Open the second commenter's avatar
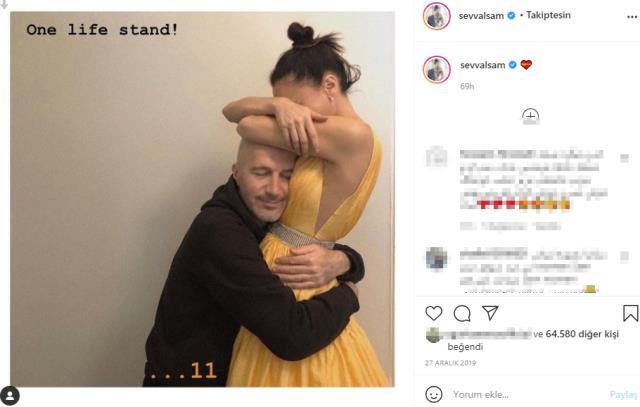Image resolution: width=640 pixels, height=407 pixels. [436, 258]
